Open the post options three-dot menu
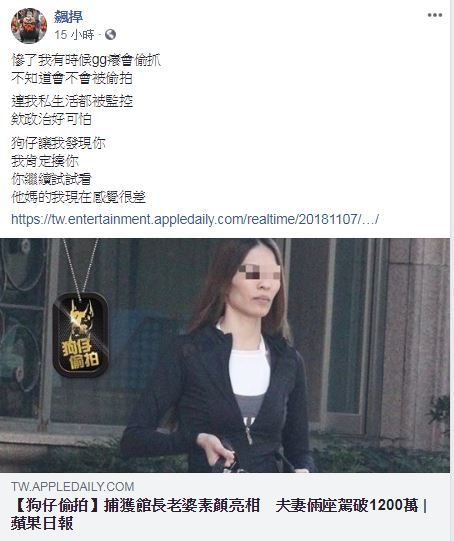Screen dimensions: 454x541 435,15
